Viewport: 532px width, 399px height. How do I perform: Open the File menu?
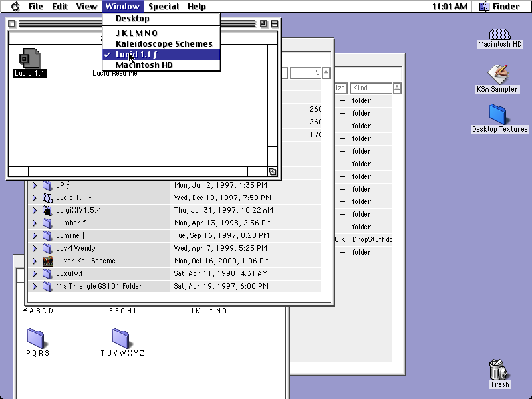pyautogui.click(x=36, y=7)
